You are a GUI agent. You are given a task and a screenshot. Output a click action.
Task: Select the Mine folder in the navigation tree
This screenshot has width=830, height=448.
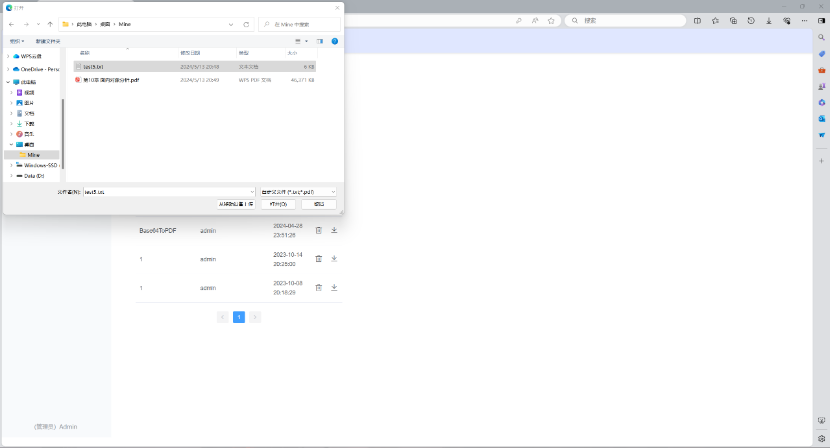point(34,155)
